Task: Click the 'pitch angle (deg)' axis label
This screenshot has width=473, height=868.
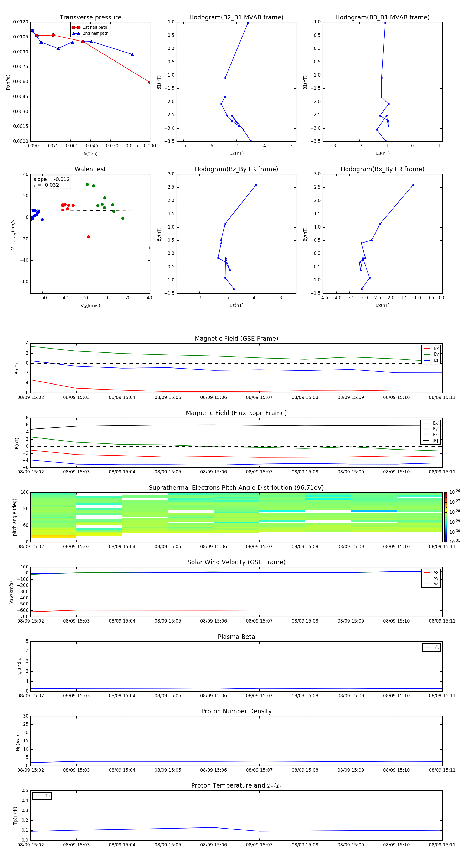Action: [x=14, y=517]
